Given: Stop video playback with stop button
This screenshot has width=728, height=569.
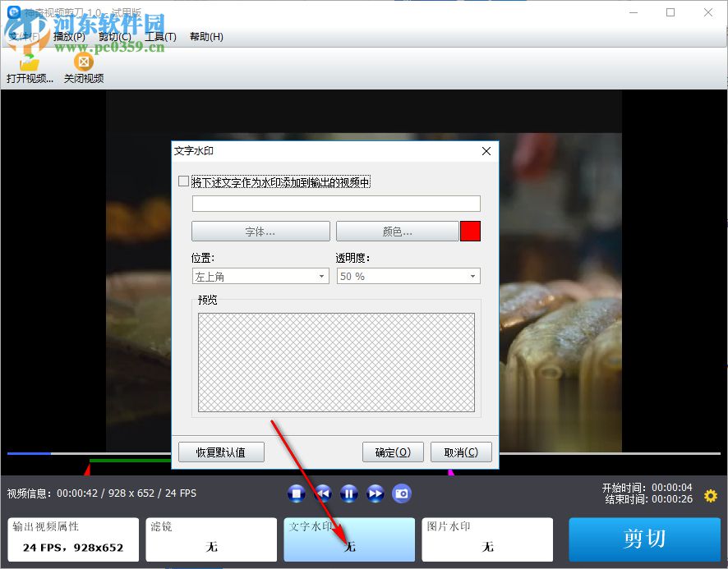Looking at the screenshot, I should click(x=297, y=493).
